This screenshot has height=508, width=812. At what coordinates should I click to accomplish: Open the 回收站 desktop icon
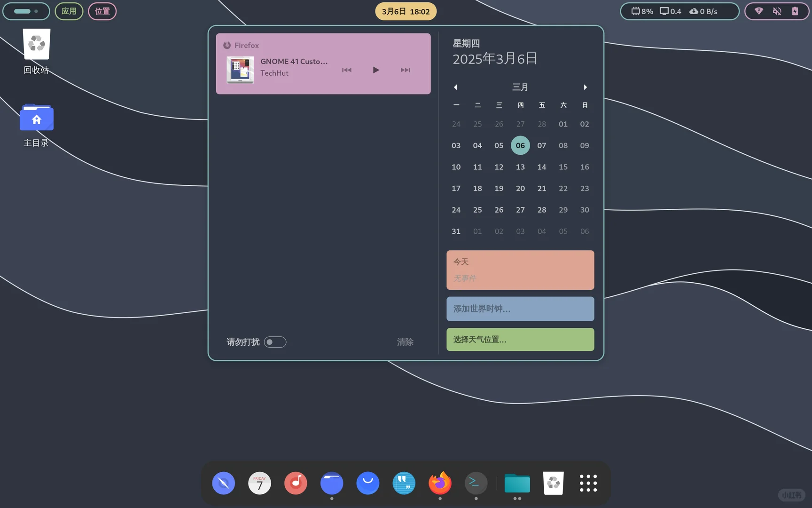click(x=37, y=51)
